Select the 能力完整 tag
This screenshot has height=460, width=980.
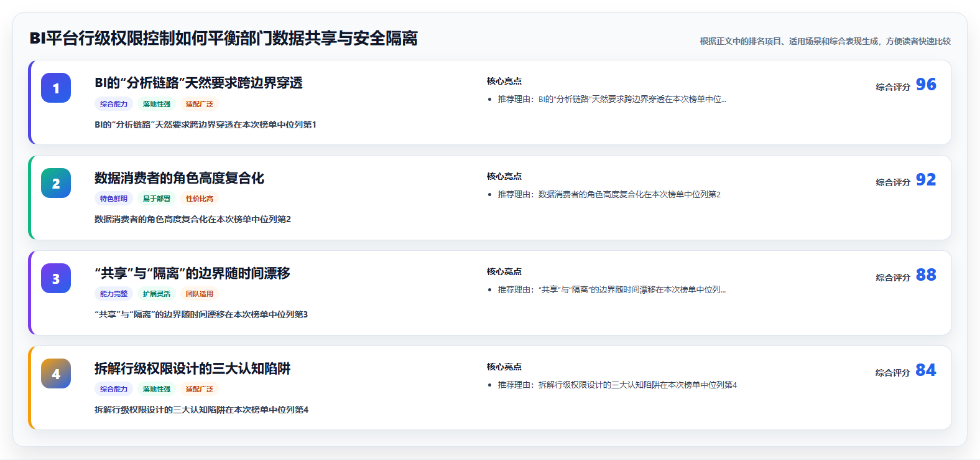(x=114, y=294)
